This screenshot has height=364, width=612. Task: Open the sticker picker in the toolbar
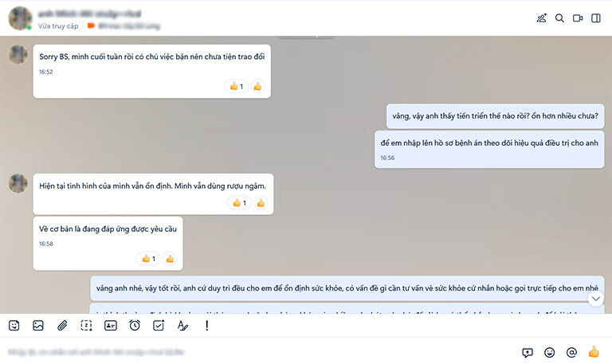(x=14, y=326)
